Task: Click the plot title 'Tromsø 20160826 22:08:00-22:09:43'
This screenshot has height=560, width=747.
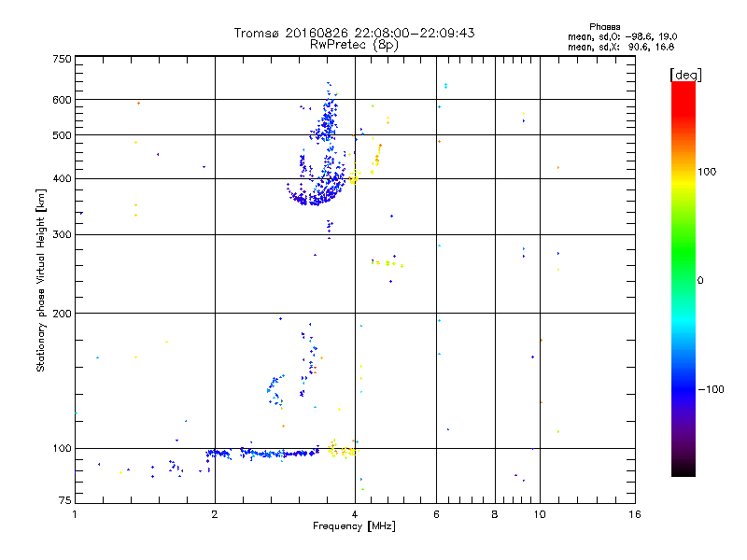Action: (x=354, y=33)
